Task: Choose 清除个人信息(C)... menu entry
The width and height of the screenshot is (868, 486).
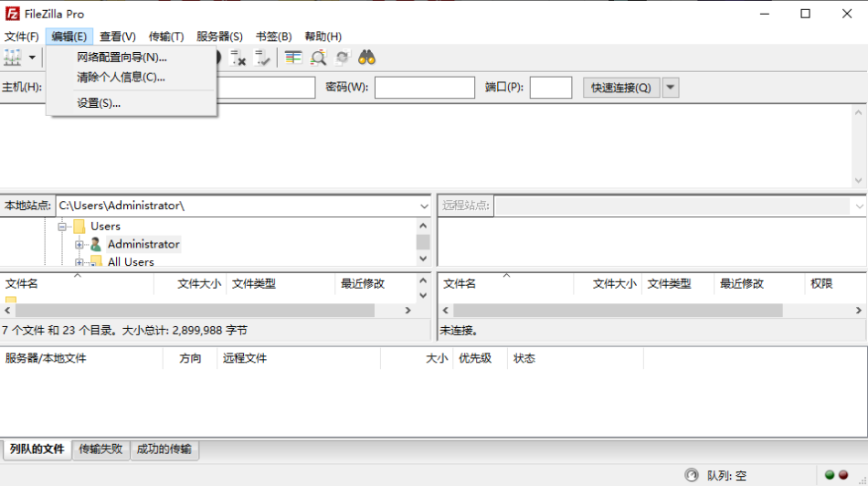Action: pyautogui.click(x=132, y=77)
